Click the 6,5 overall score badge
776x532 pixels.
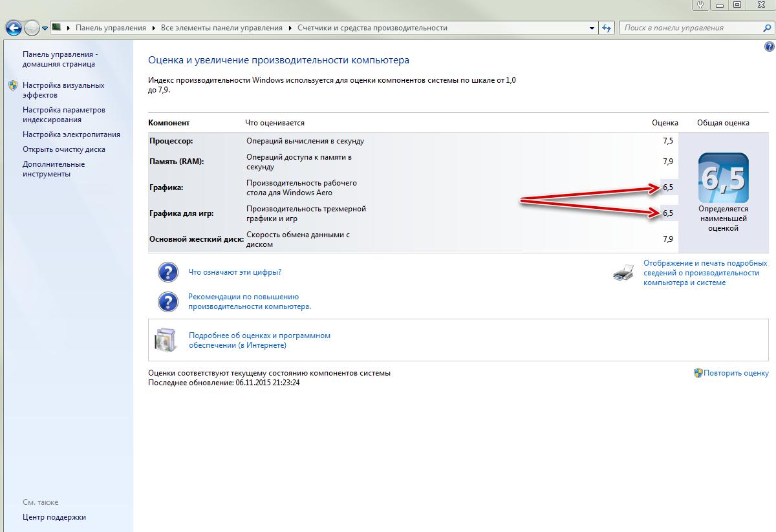coord(723,178)
